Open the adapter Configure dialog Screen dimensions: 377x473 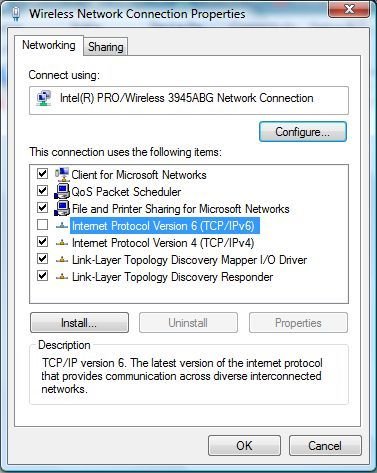[303, 132]
